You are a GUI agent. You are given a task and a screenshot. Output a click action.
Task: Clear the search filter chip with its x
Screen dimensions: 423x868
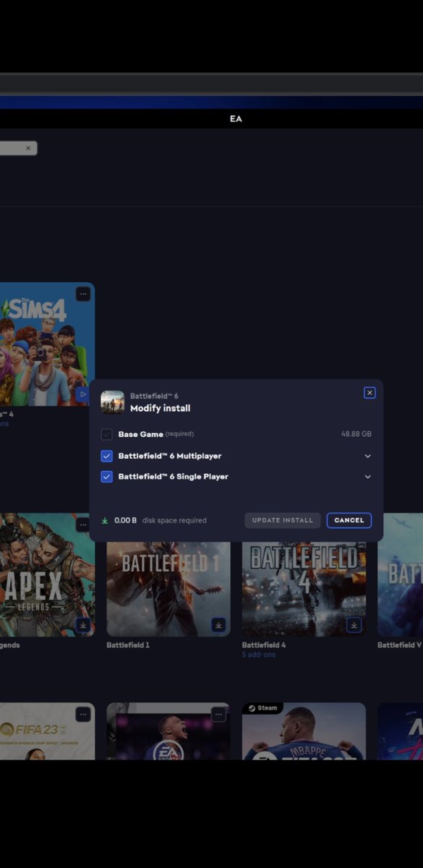coord(28,148)
